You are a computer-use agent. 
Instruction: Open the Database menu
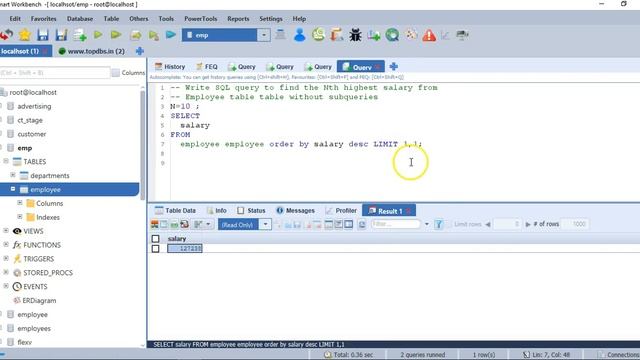(80, 19)
